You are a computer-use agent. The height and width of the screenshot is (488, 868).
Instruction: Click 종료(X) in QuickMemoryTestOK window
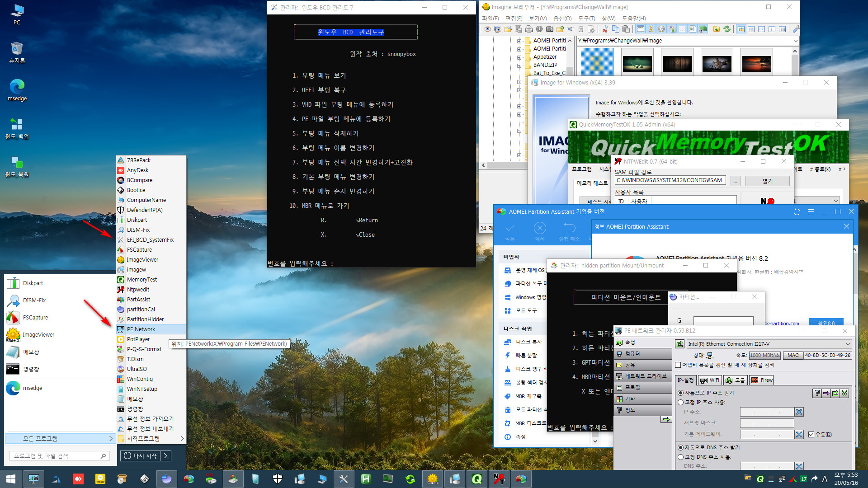point(820,169)
